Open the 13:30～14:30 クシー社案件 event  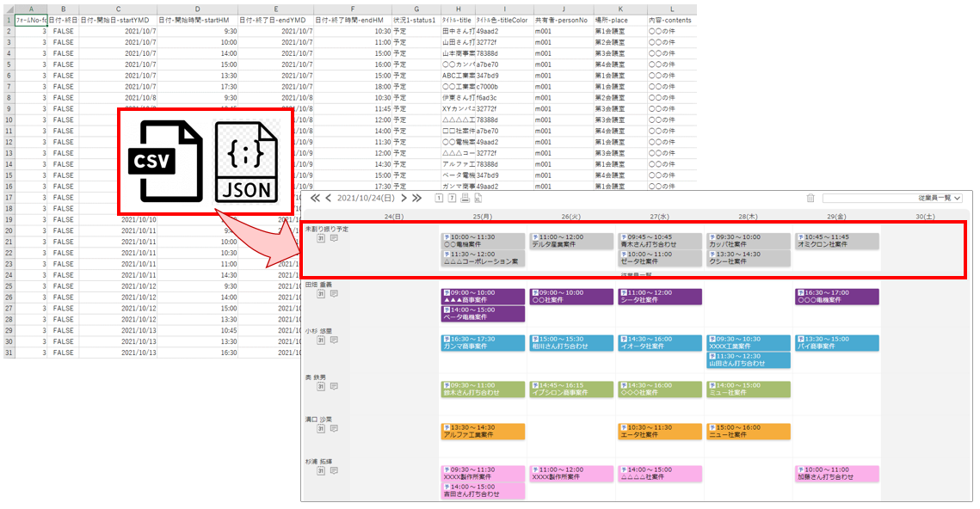[x=749, y=259]
